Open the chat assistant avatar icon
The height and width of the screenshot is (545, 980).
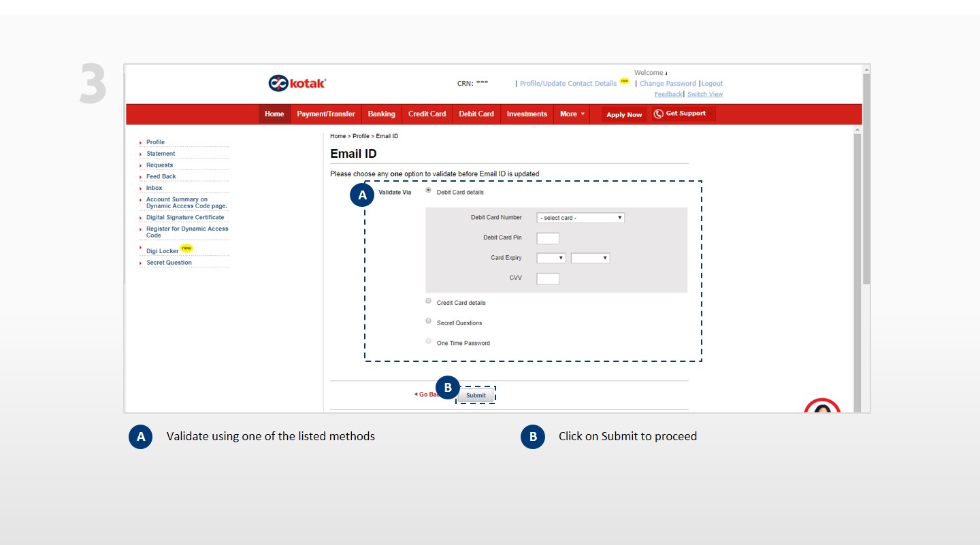tap(822, 407)
